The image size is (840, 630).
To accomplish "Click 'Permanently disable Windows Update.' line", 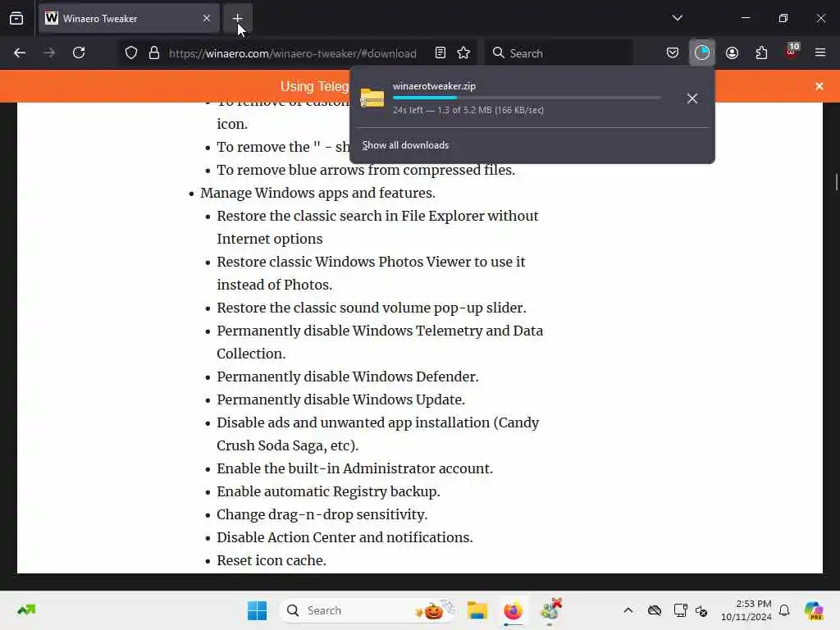I will 340,399.
